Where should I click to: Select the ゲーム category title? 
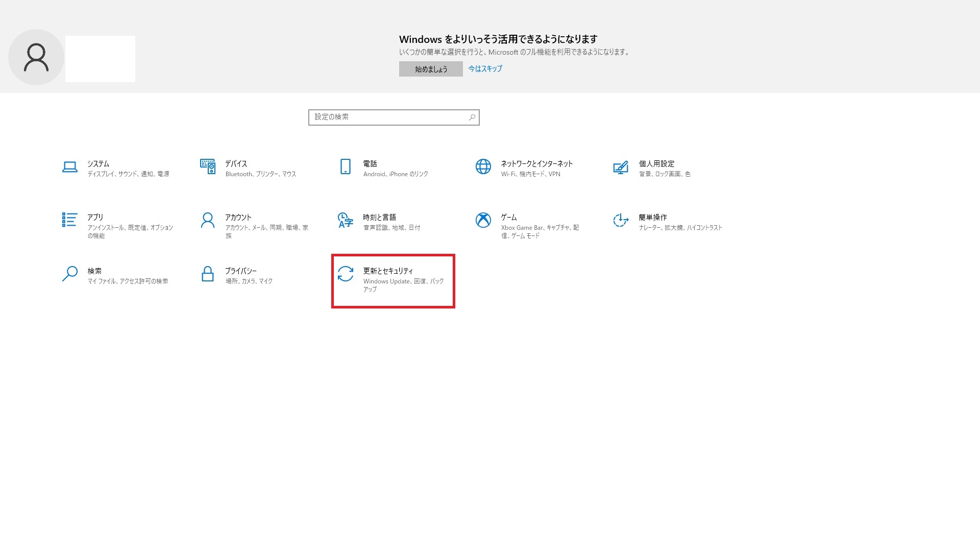509,218
